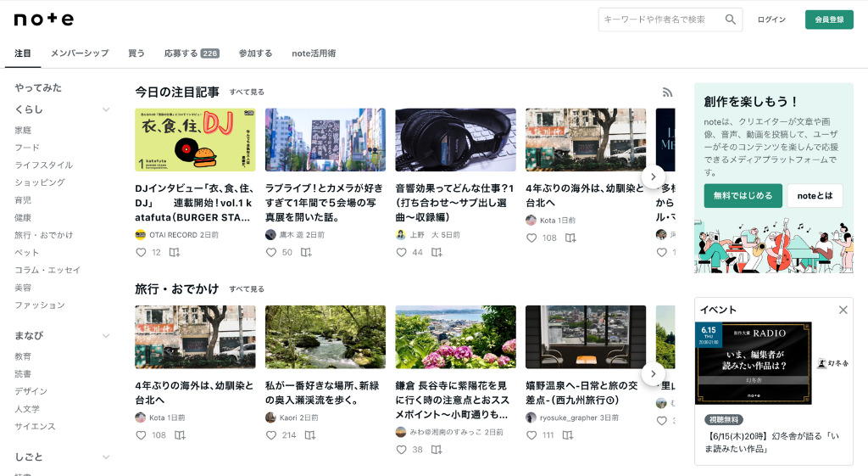Like Kota's article in the 今日の注目記事 row

[531, 238]
